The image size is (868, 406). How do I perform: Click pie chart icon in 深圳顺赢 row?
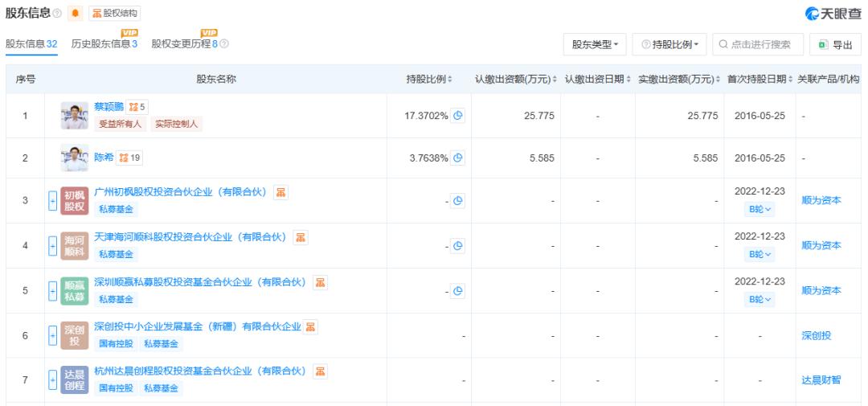458,291
